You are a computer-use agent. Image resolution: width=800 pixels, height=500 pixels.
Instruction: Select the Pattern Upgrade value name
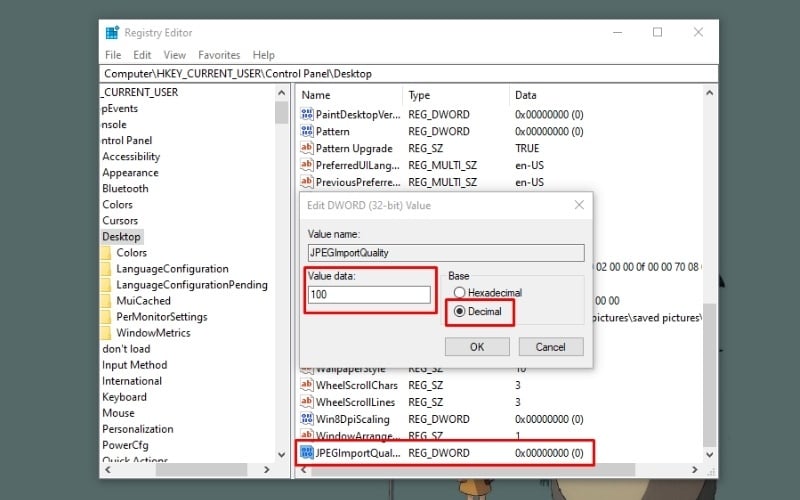click(354, 148)
